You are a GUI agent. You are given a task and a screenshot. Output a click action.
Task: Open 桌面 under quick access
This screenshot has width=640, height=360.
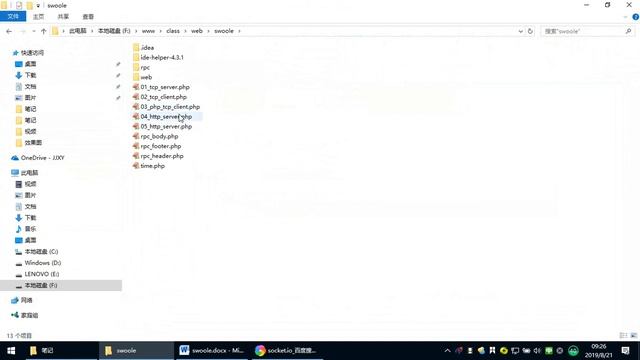pyautogui.click(x=26, y=64)
